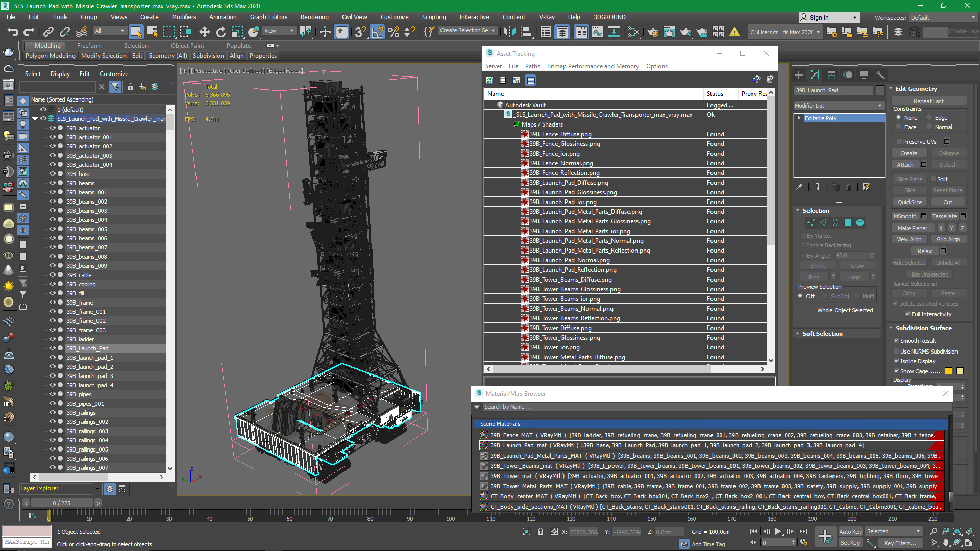Open the V-Ray menu

(x=547, y=17)
